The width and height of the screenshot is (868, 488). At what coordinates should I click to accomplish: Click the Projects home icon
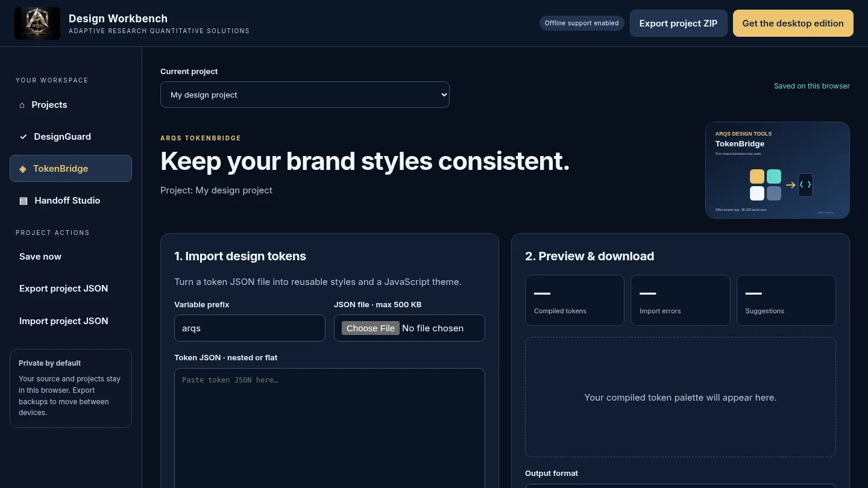(22, 105)
